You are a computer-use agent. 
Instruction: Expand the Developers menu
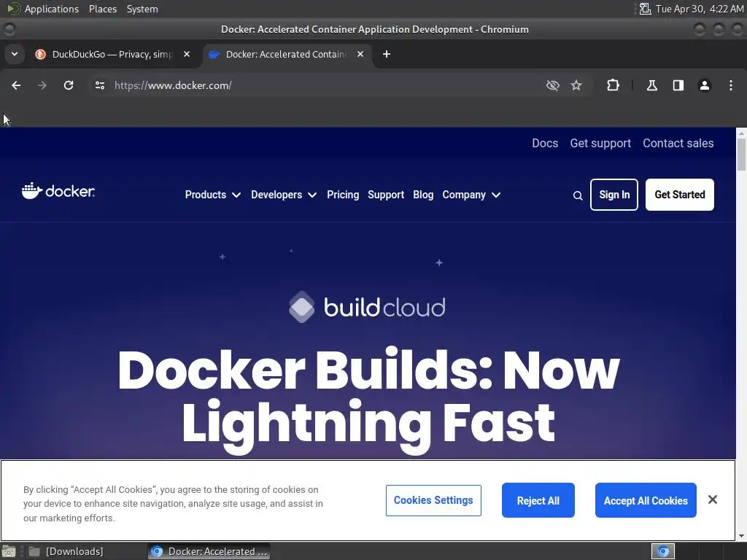(x=284, y=195)
